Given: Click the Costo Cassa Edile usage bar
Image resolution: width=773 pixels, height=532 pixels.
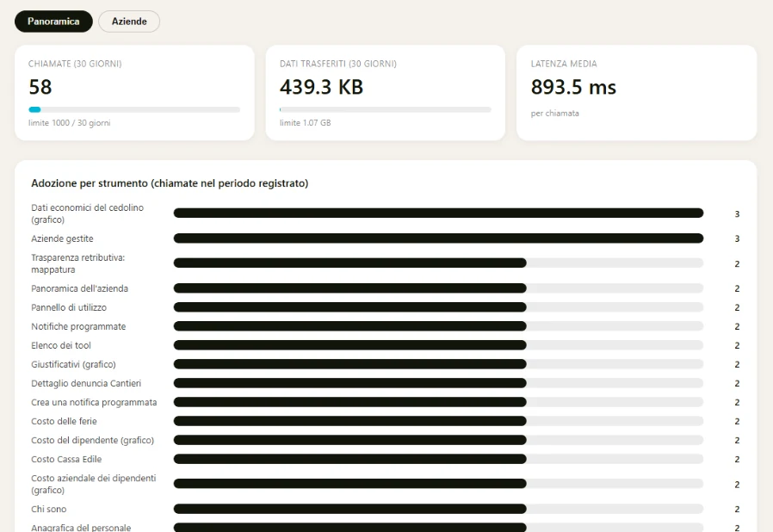Looking at the screenshot, I should [438, 459].
